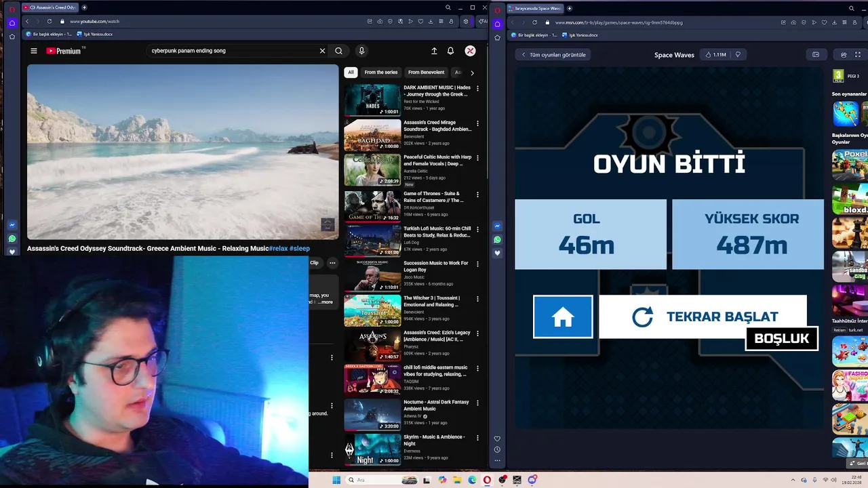This screenshot has width=868, height=488.
Task: Start voice search with microphone icon
Action: [361, 51]
